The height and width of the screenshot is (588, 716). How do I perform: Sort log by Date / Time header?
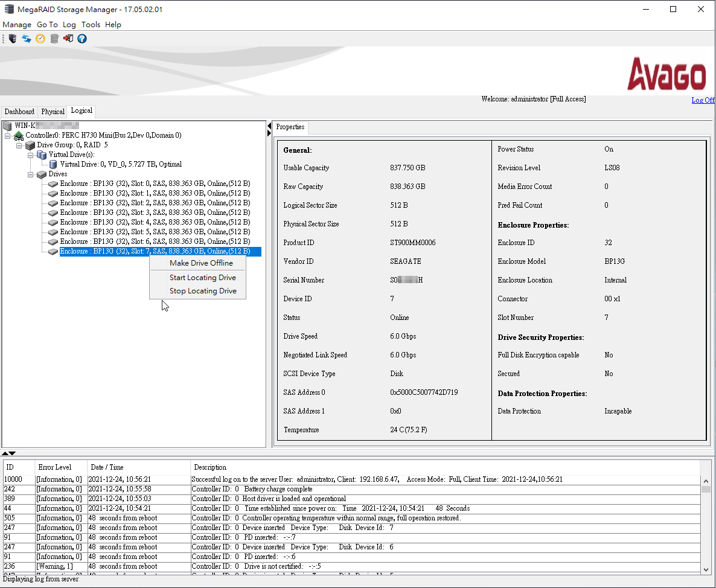coord(138,467)
